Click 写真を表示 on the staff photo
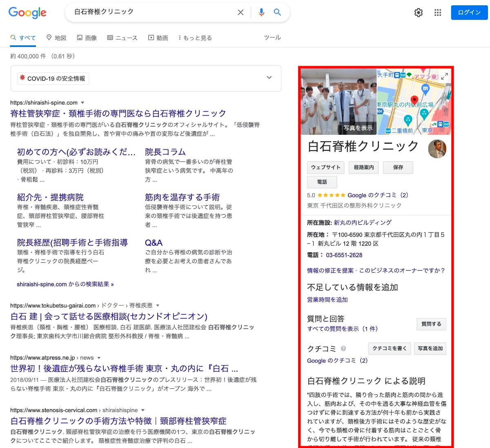Screen dimensions: 490x448 click(358, 128)
